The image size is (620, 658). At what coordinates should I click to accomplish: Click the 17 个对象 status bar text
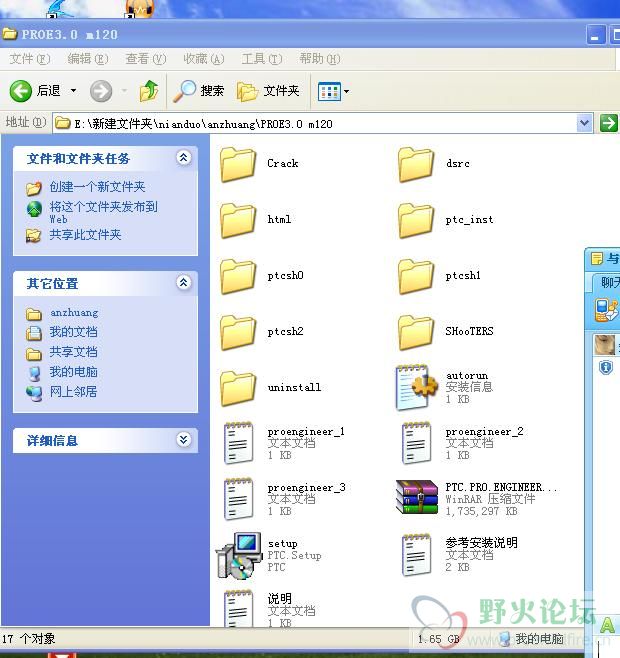point(29,639)
